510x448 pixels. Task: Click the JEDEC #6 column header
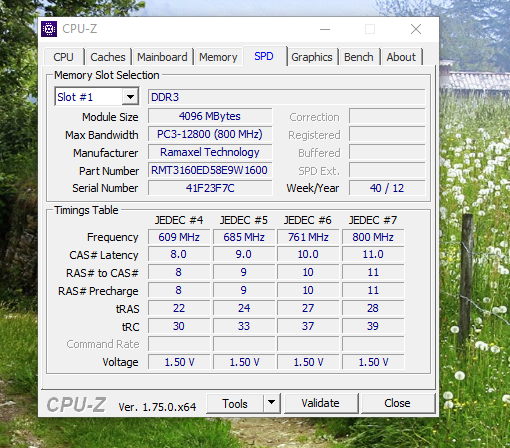(x=308, y=220)
